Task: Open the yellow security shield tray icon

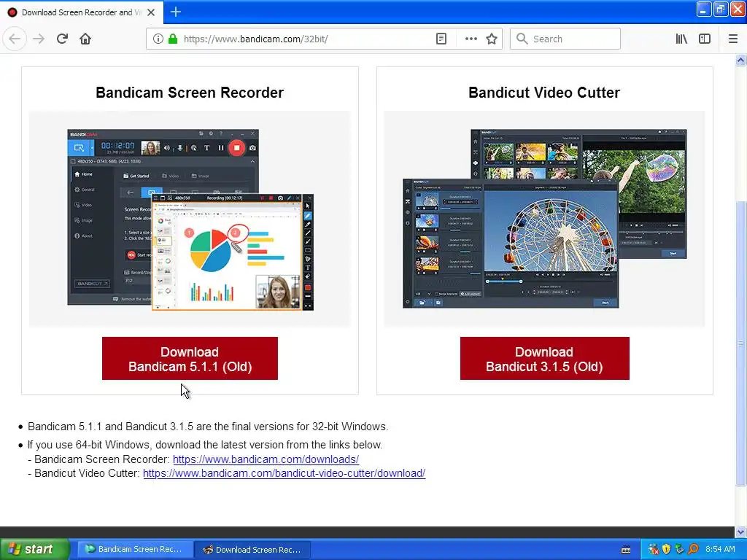Action: [666, 549]
